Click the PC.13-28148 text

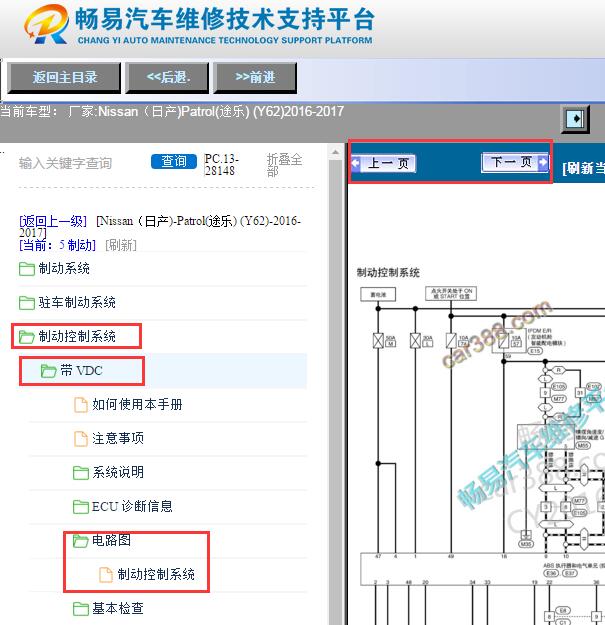pos(222,165)
